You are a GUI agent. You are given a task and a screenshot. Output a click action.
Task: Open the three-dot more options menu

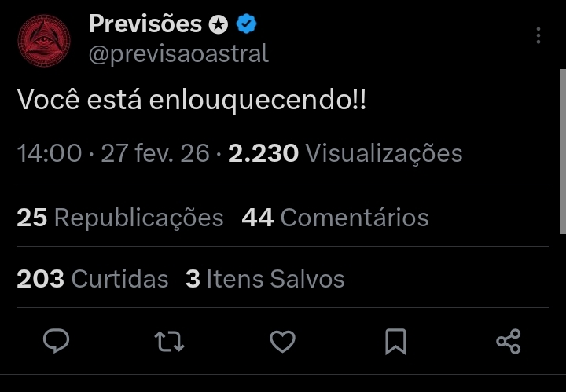click(x=538, y=36)
